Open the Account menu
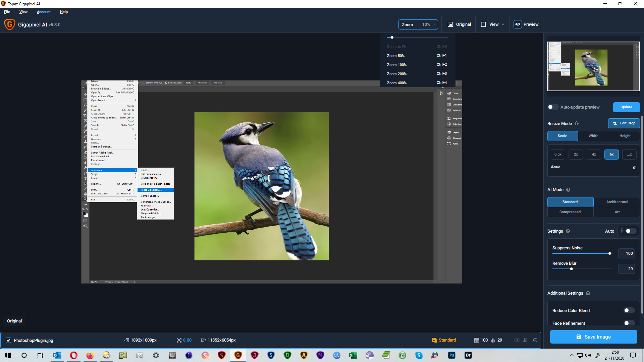 click(44, 12)
